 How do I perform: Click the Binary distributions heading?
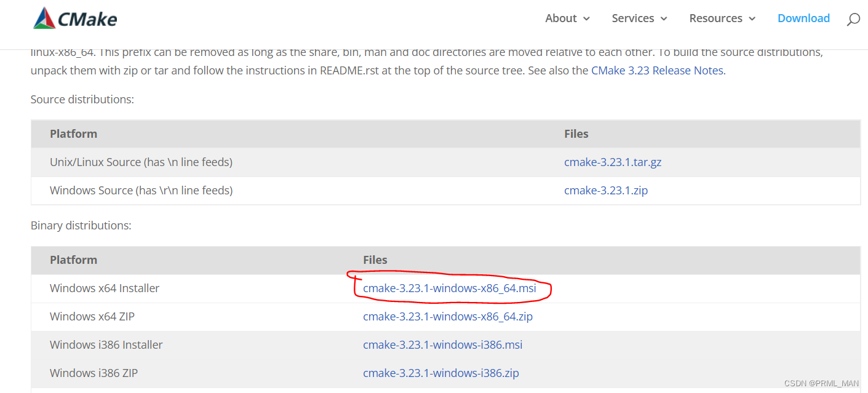[81, 226]
